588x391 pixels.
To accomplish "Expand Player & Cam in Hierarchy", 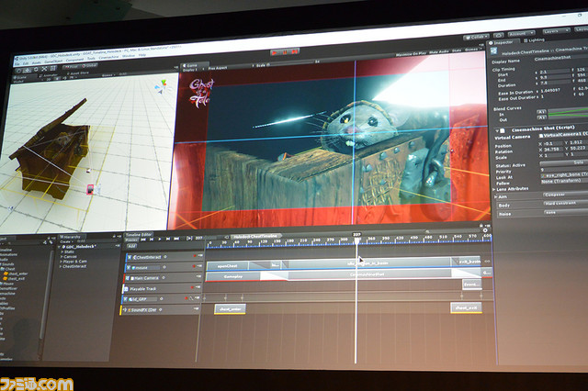I will (x=62, y=262).
